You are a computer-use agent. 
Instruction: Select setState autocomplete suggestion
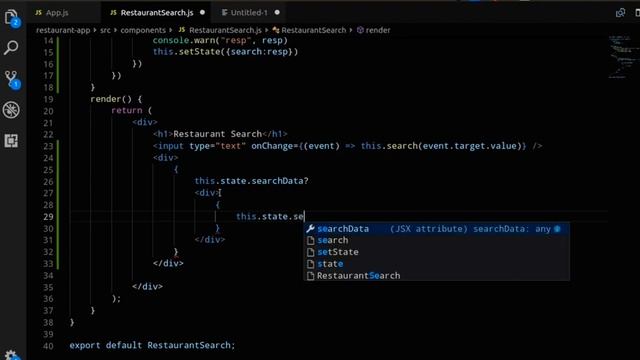tap(437, 252)
